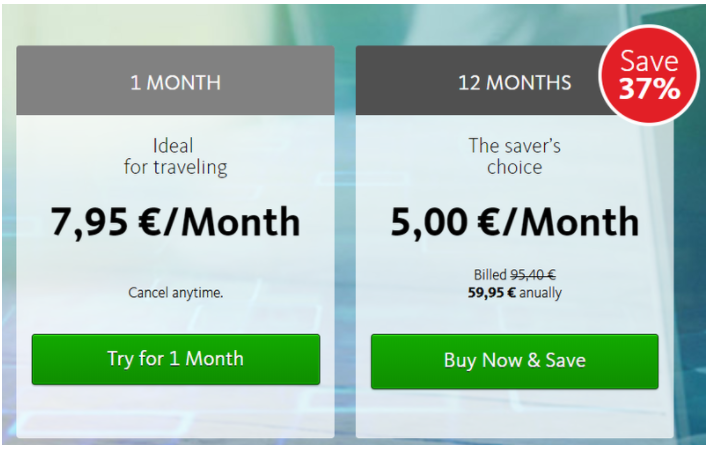Click the 12 Months pricing card body
The image size is (710, 451).
click(x=514, y=276)
